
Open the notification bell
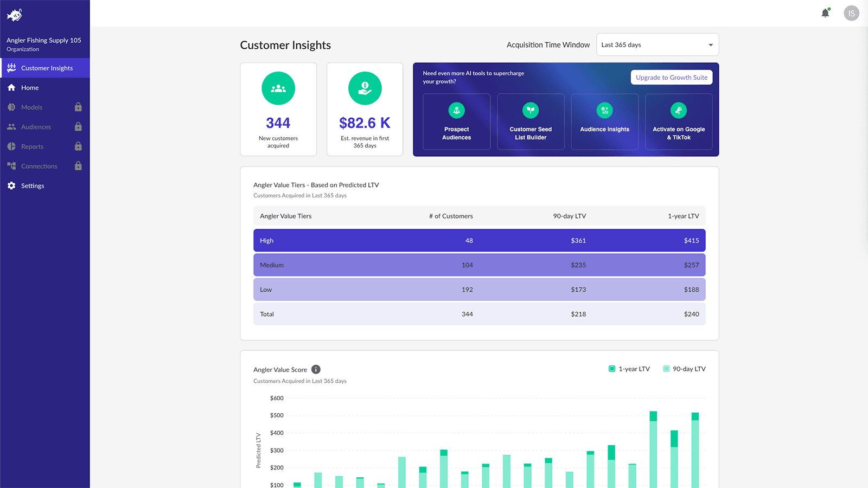coord(825,13)
